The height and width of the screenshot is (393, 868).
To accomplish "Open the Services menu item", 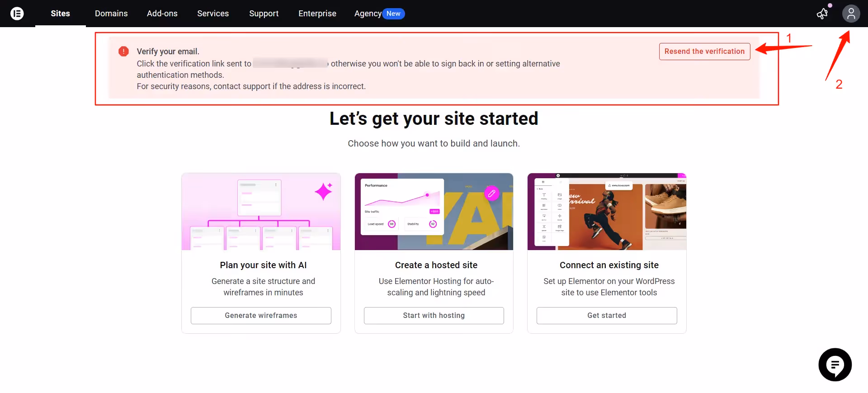I will point(213,14).
